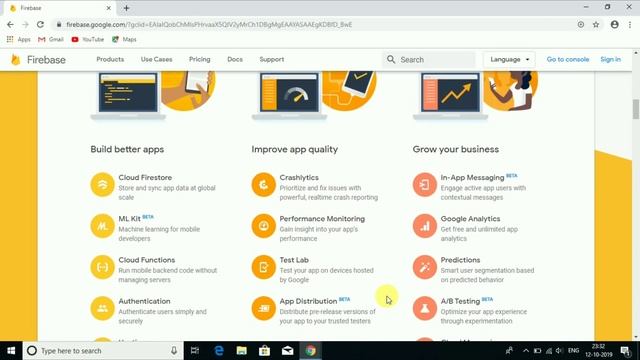Open Microsoft Edge from the taskbar
The image size is (640, 360).
219,351
